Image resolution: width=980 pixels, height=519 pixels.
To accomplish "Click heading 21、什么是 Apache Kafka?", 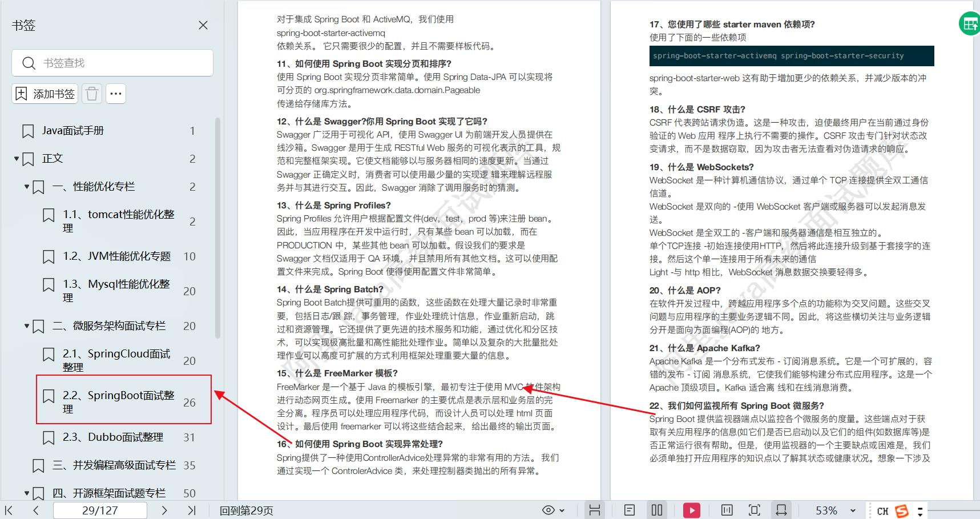I will tap(705, 348).
